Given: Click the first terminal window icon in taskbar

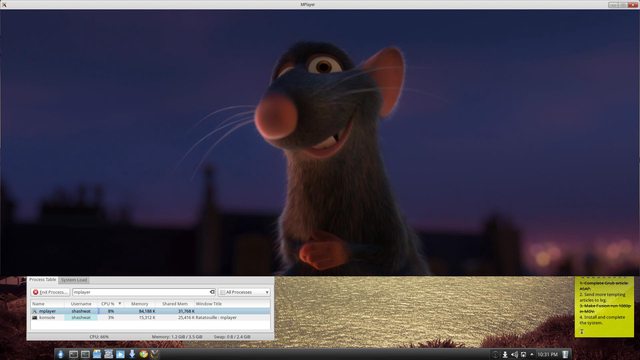Looking at the screenshot, I should point(73,354).
